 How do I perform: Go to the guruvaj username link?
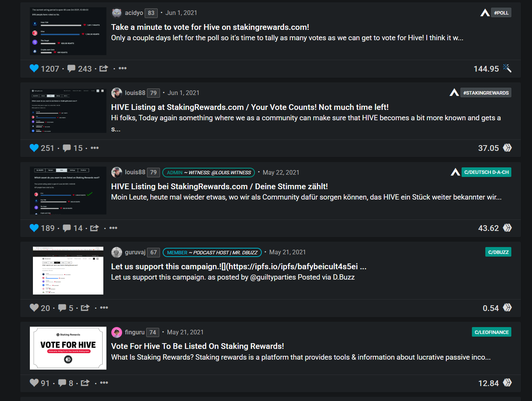[x=135, y=252]
